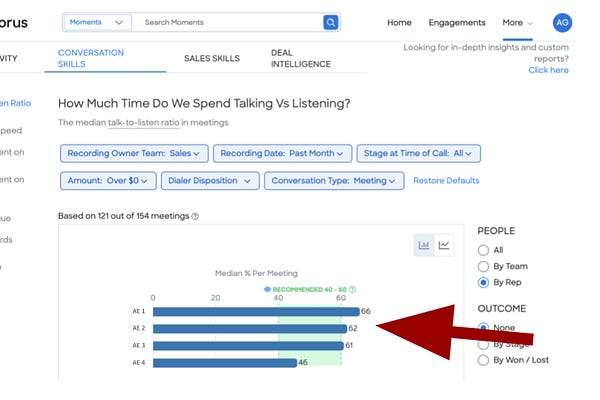Go to Home in top navigation
Viewport: 600px width, 400px height.
[399, 23]
